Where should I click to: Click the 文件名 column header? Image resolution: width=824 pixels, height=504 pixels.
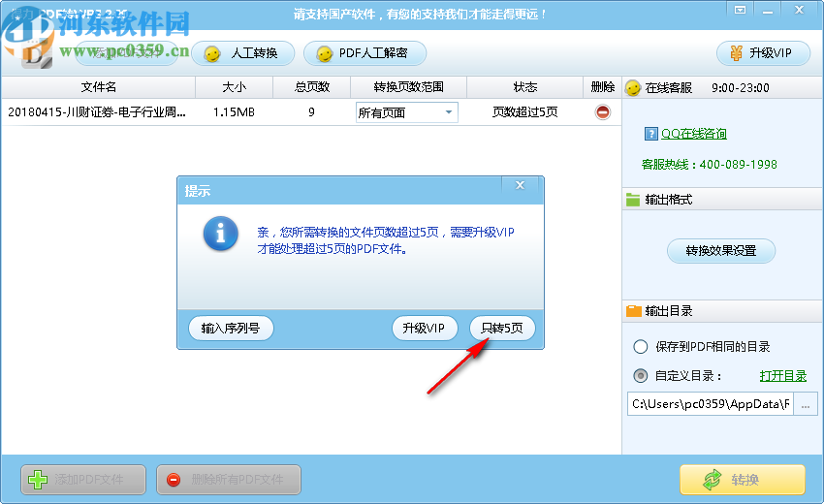[x=98, y=87]
